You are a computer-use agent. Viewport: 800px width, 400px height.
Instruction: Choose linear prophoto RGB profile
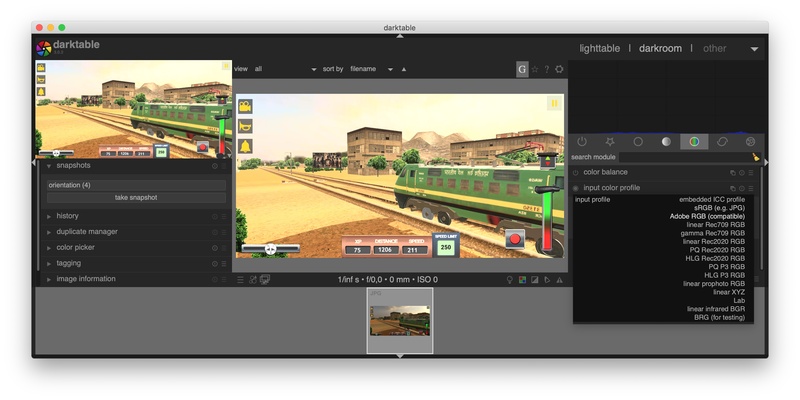(x=714, y=284)
